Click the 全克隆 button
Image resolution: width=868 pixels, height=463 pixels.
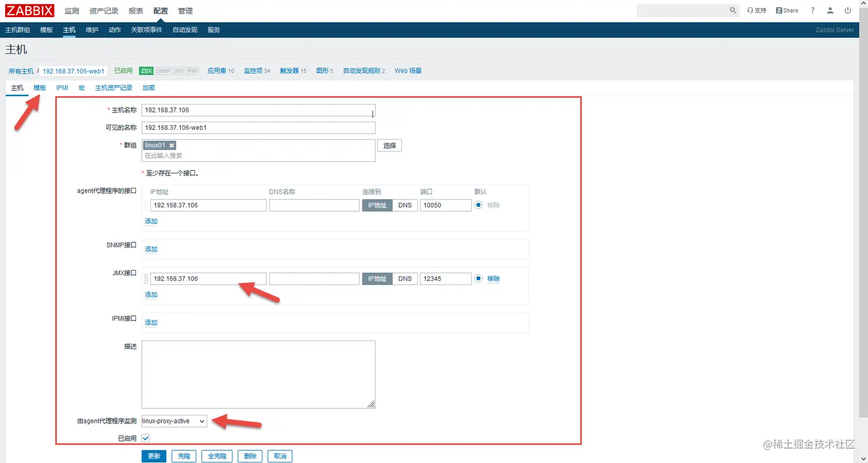(217, 456)
